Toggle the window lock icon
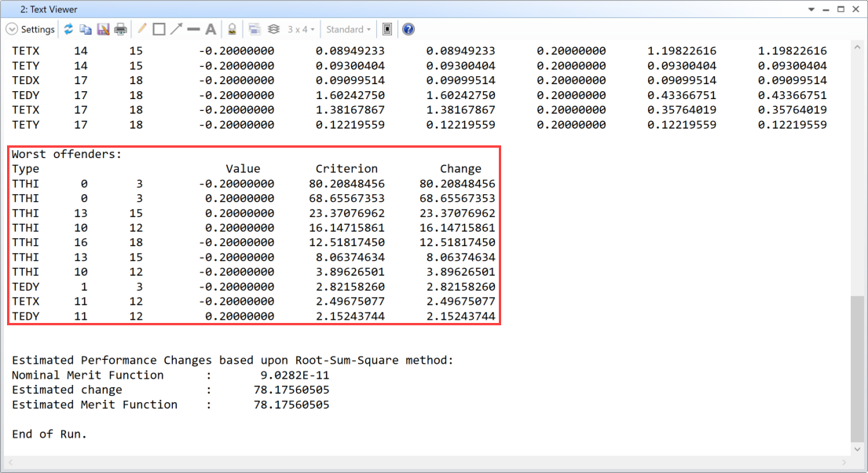This screenshot has width=868, height=473. click(232, 29)
